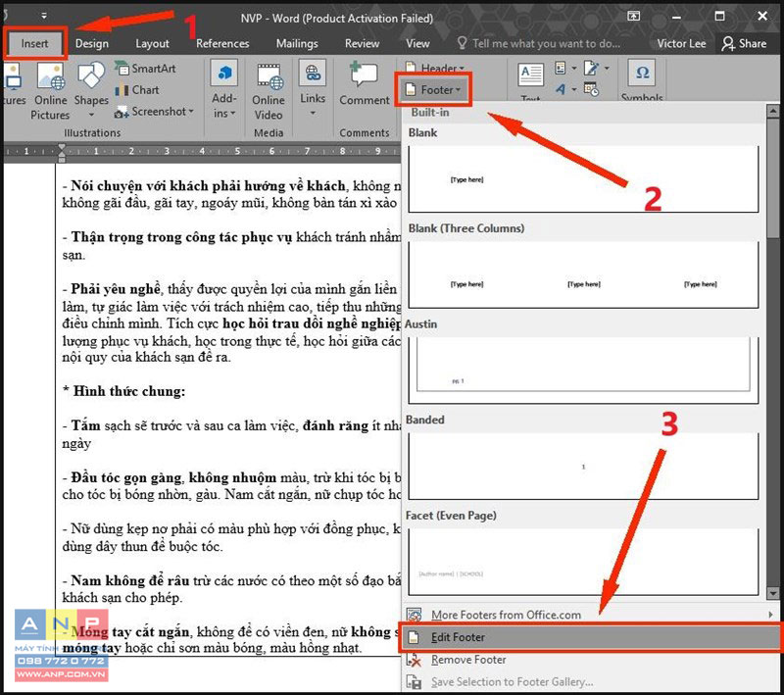Insert a SmartArt graphic

pyautogui.click(x=145, y=69)
